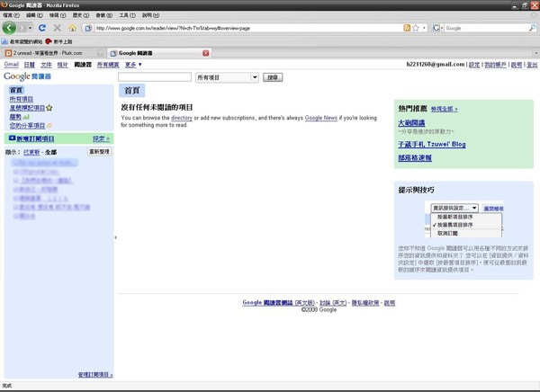Close the Google 閱讀器 tab with red X

coord(205,53)
